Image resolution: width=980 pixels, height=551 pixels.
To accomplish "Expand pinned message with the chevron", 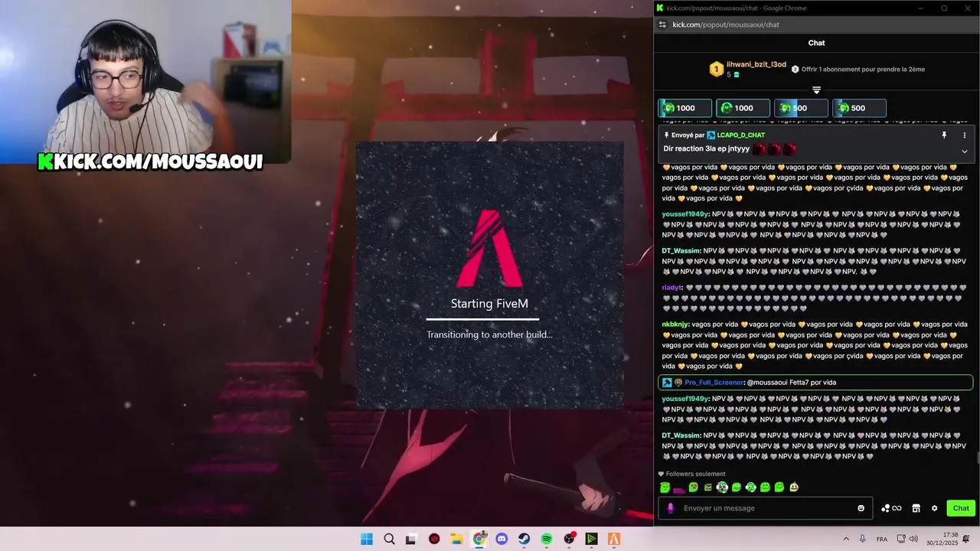I will coord(964,151).
